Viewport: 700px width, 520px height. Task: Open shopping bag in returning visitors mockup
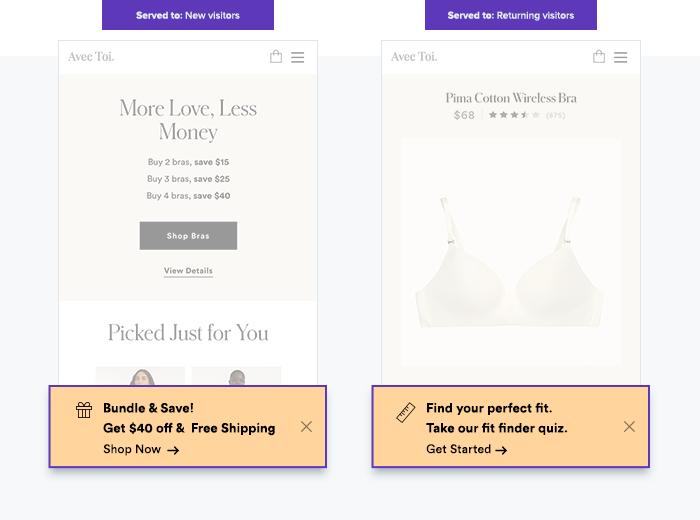pyautogui.click(x=599, y=56)
